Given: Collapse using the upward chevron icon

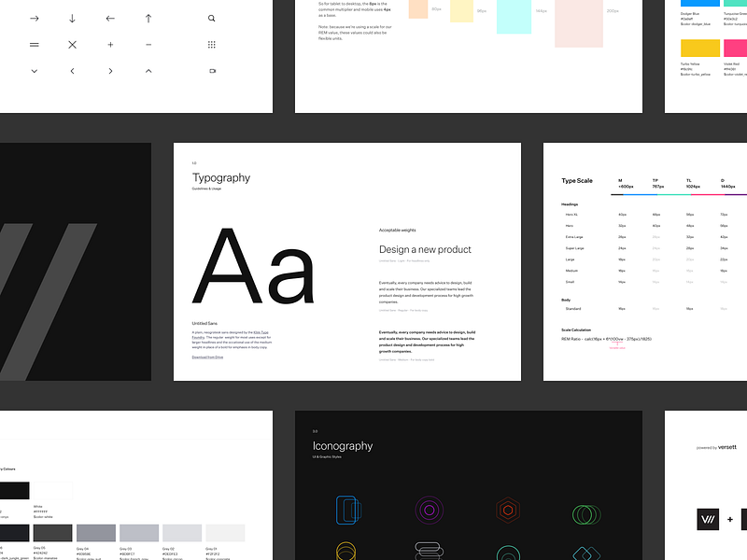Looking at the screenshot, I should (148, 70).
